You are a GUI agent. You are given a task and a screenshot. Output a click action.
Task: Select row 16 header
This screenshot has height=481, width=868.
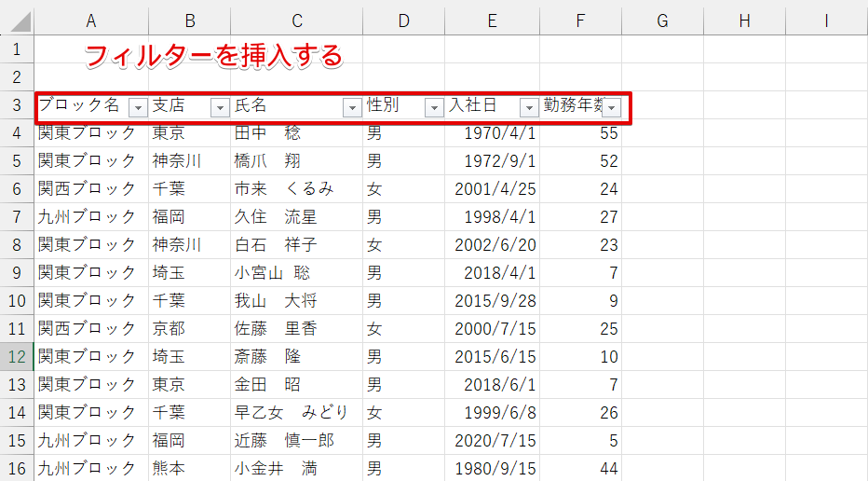click(x=17, y=468)
